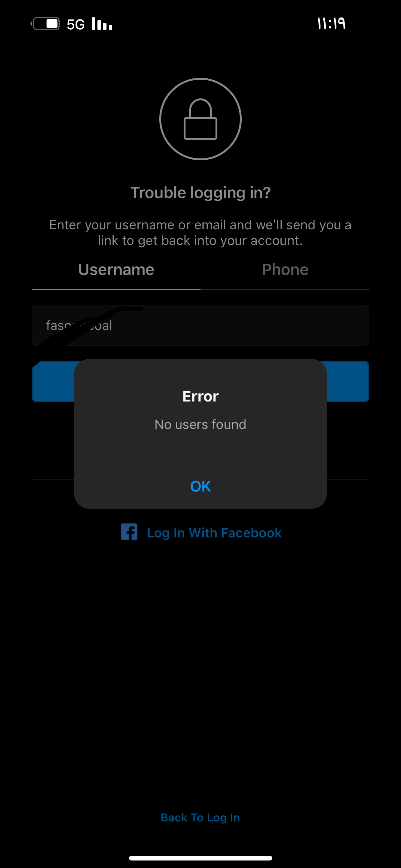Tap the cellular signal bars icon
This screenshot has height=868, width=401.
tap(102, 23)
